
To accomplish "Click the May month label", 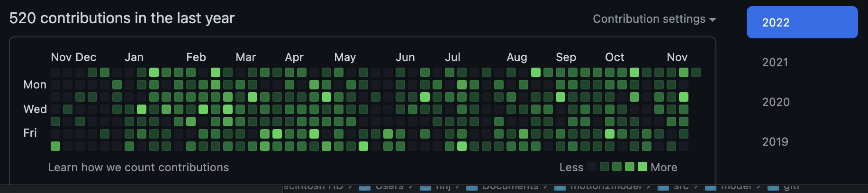I will (x=345, y=57).
